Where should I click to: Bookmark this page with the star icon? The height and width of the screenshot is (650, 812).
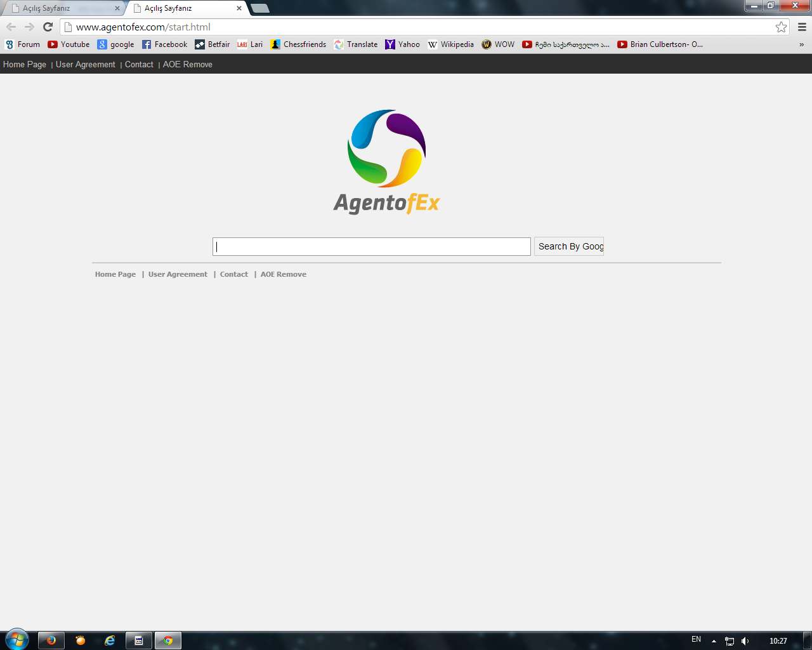781,27
